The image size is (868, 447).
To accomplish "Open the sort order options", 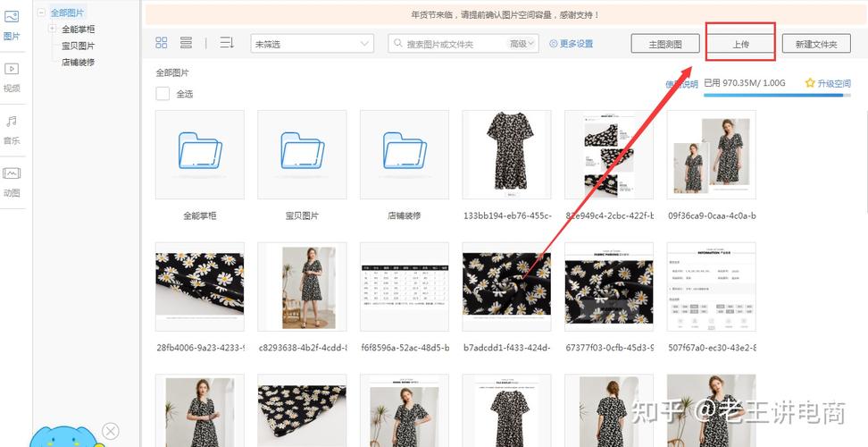I will (x=227, y=43).
